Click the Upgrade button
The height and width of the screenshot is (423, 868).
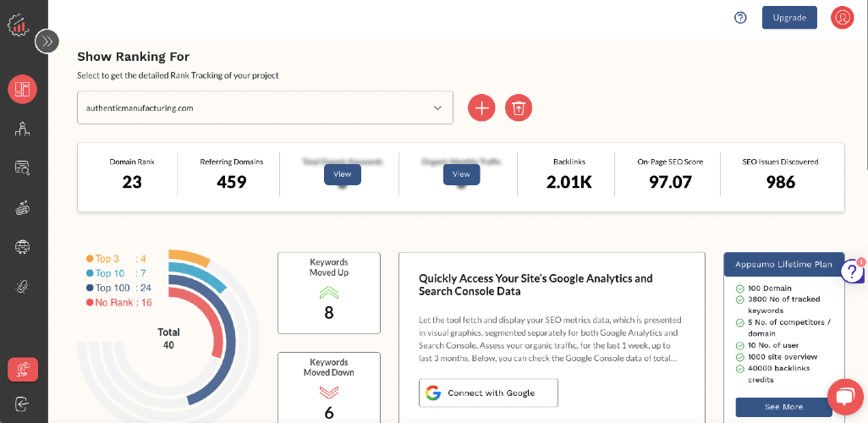point(789,18)
